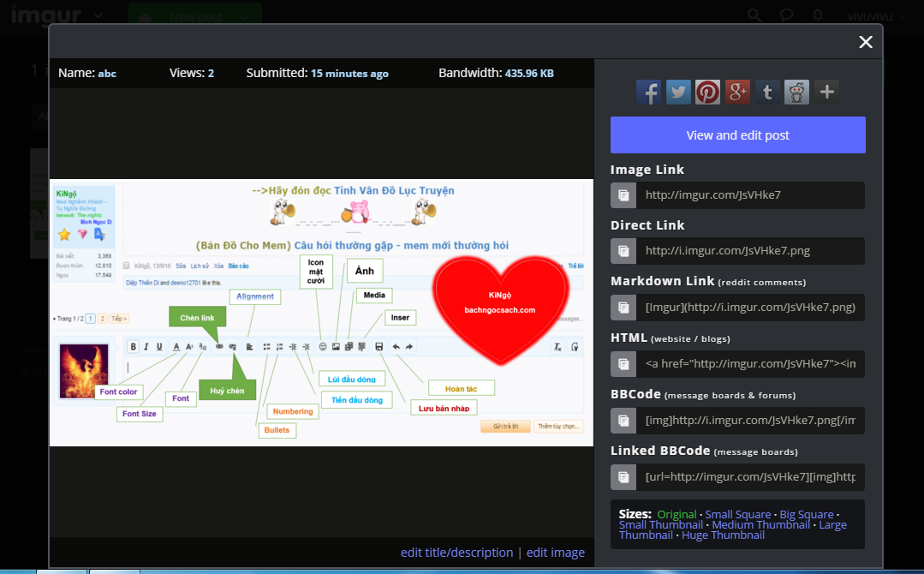Image resolution: width=924 pixels, height=574 pixels.
Task: Copy the Image Link to clipboard
Action: [623, 195]
